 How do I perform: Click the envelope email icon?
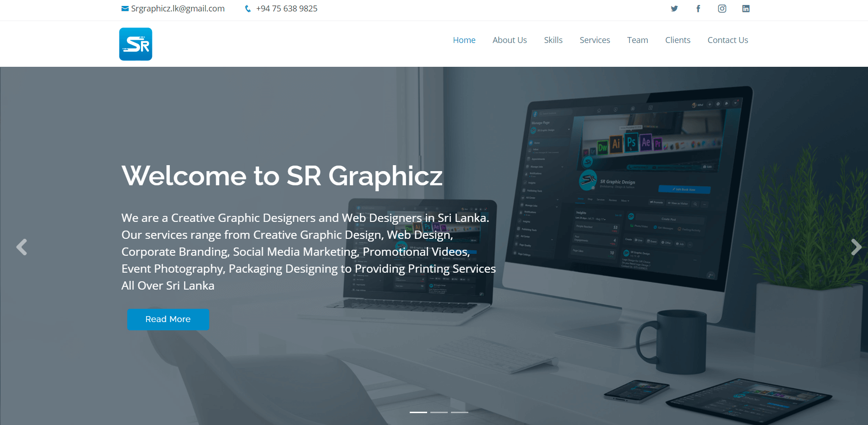pyautogui.click(x=125, y=9)
